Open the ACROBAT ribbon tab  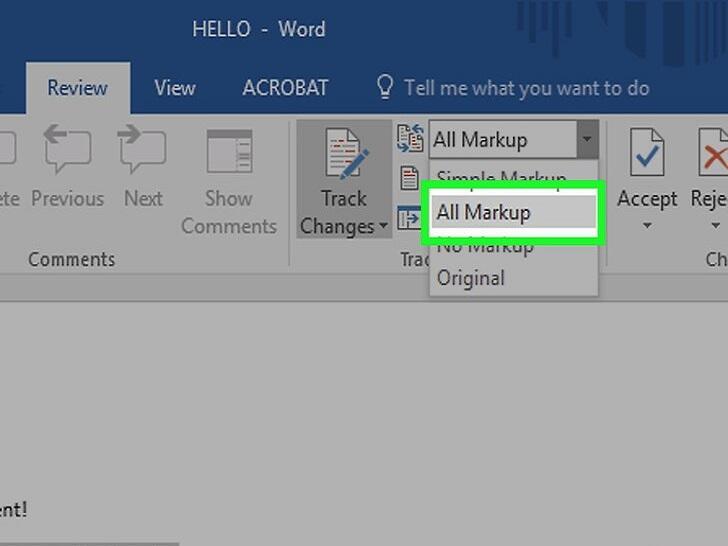[x=285, y=88]
